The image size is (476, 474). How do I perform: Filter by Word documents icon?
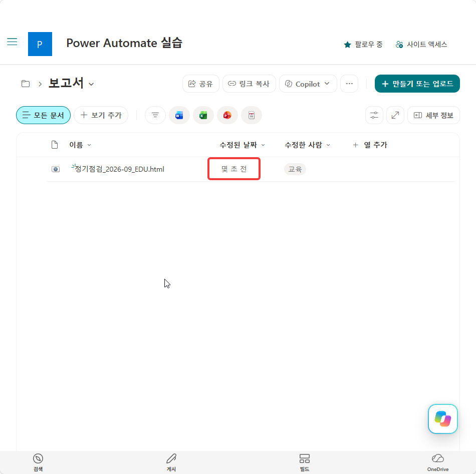179,115
